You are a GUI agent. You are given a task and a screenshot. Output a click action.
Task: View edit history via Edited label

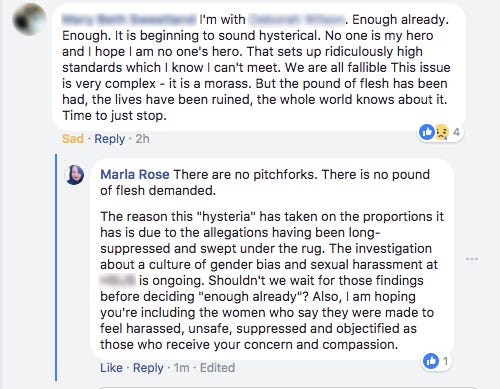tap(217, 368)
